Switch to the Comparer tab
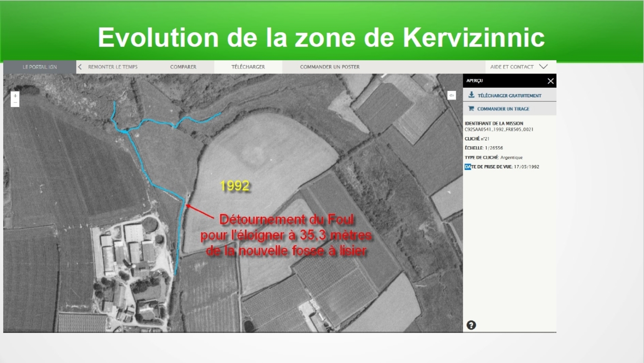Screen dimensions: 644x363 coord(183,67)
